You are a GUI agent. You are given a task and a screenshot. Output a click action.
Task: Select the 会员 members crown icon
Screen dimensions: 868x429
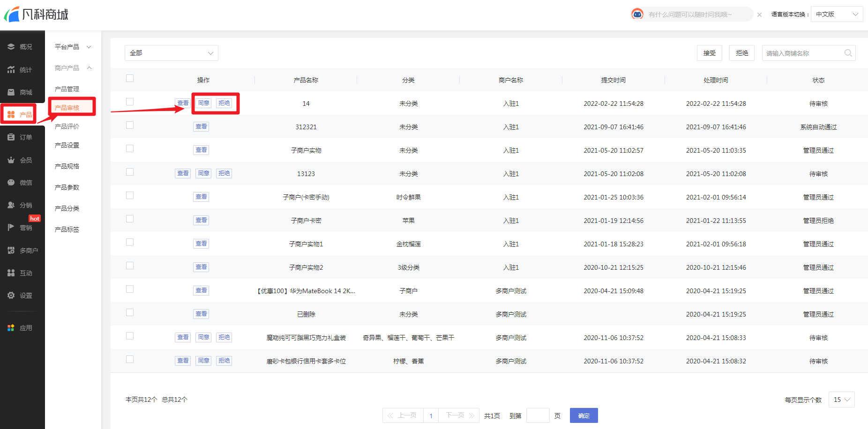[11, 160]
